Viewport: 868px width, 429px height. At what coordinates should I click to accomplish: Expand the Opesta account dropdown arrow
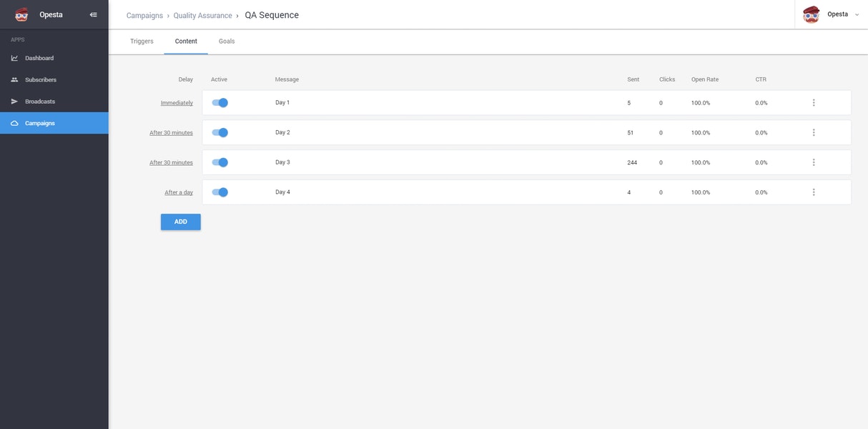point(857,14)
